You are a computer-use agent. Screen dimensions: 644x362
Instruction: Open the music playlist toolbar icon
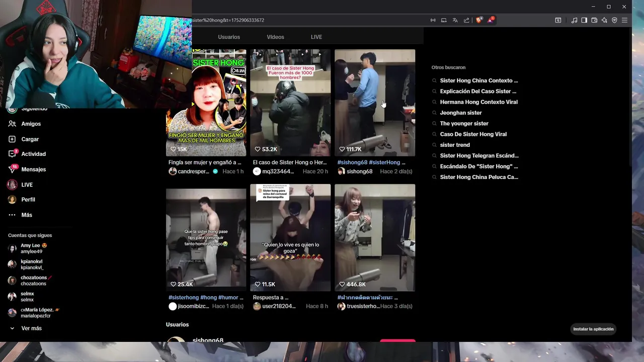[x=575, y=20]
